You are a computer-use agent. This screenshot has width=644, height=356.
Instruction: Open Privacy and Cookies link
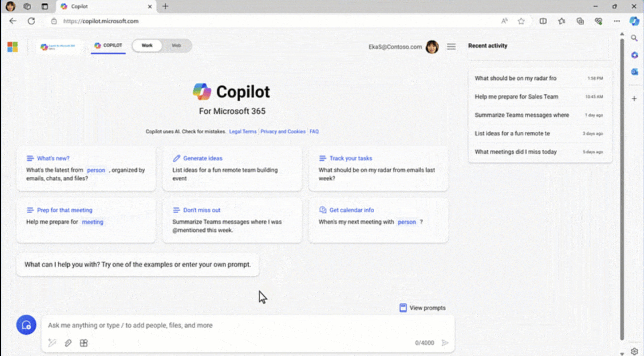(283, 132)
